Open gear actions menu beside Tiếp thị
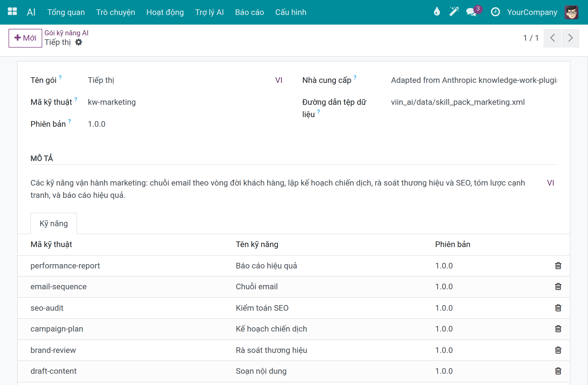The image size is (588, 385). point(79,42)
